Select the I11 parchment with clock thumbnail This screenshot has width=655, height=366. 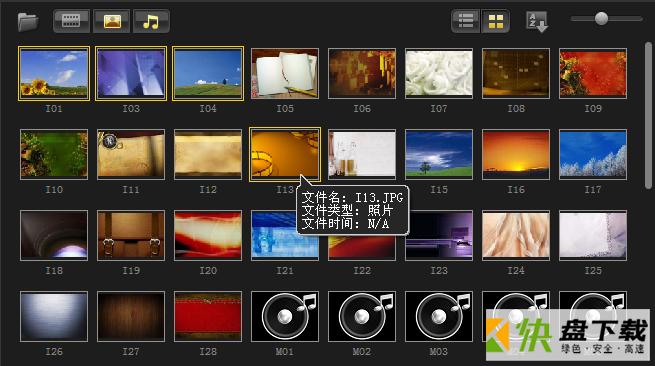[x=131, y=155]
